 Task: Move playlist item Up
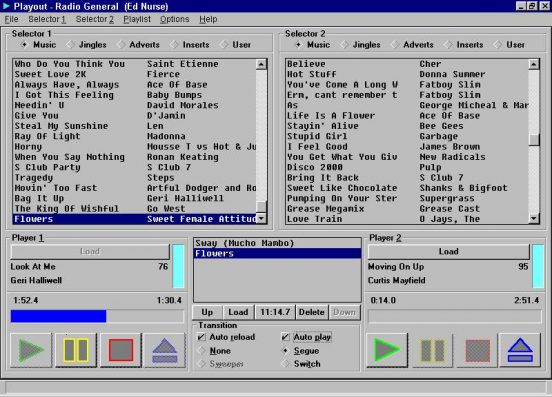207,312
